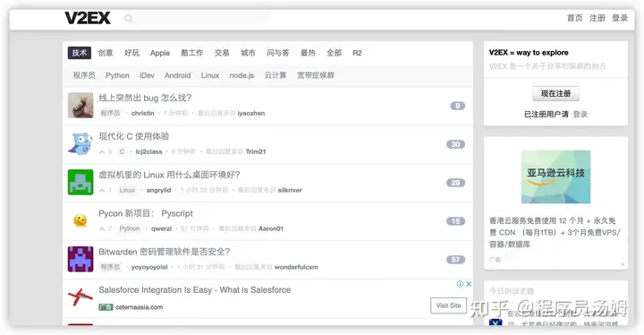
Task: Switch to the 好玩 tab
Action: (x=131, y=53)
